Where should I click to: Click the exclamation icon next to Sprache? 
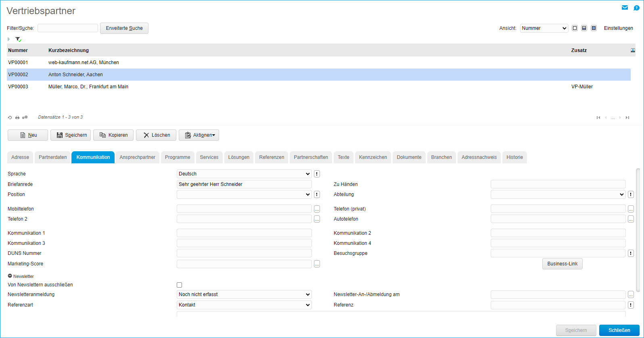317,174
